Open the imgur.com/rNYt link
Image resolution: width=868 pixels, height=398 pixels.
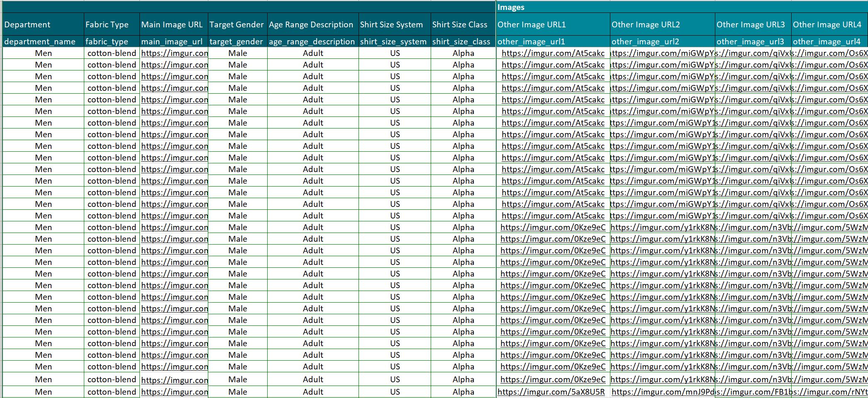[829, 392]
